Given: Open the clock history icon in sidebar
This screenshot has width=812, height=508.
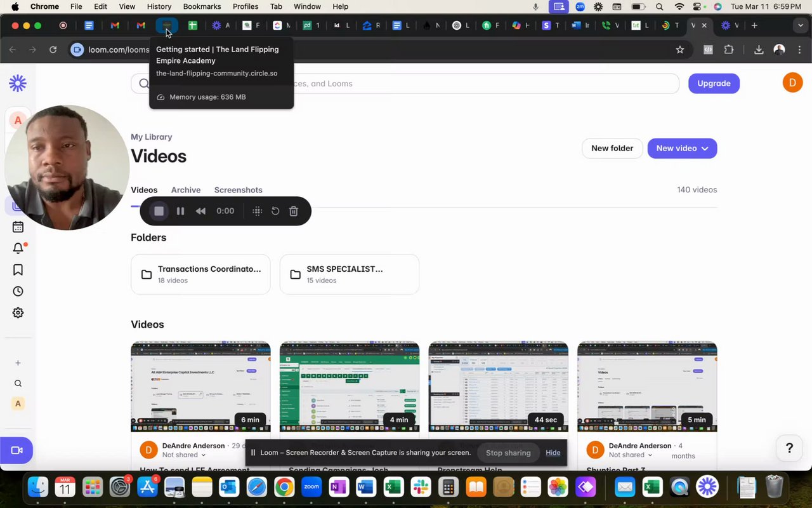Looking at the screenshot, I should click(x=18, y=291).
